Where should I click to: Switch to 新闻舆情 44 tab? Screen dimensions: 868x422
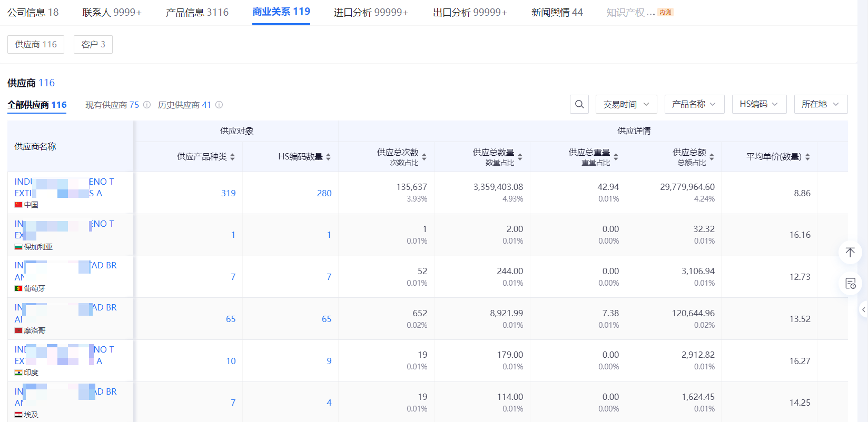coord(557,12)
